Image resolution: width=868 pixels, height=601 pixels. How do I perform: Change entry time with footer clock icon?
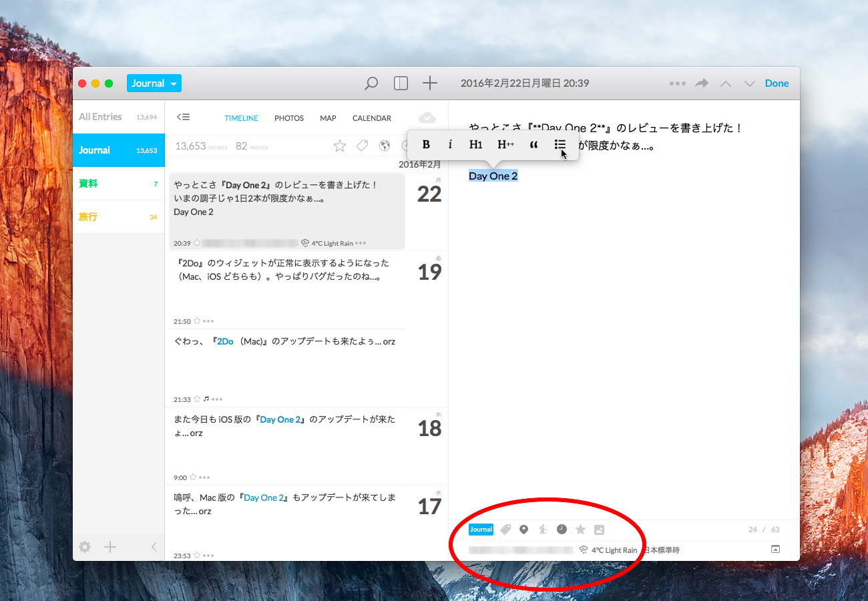coord(562,530)
